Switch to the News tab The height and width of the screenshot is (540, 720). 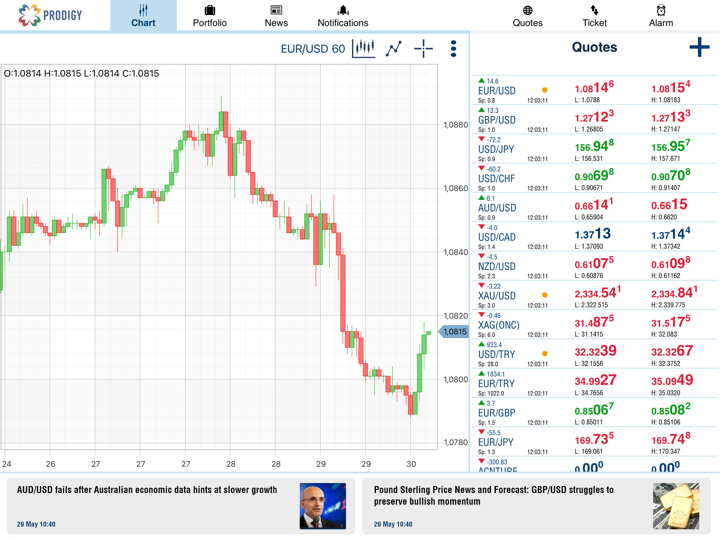[x=276, y=15]
